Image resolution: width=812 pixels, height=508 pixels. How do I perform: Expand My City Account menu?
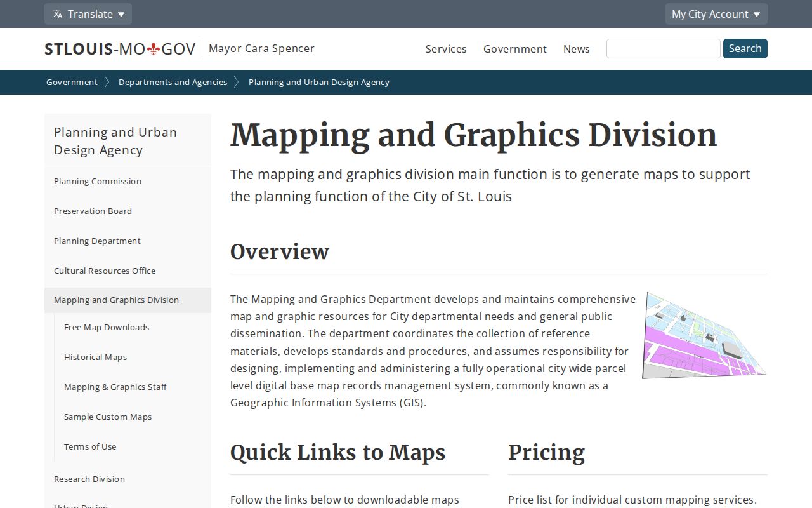(716, 14)
